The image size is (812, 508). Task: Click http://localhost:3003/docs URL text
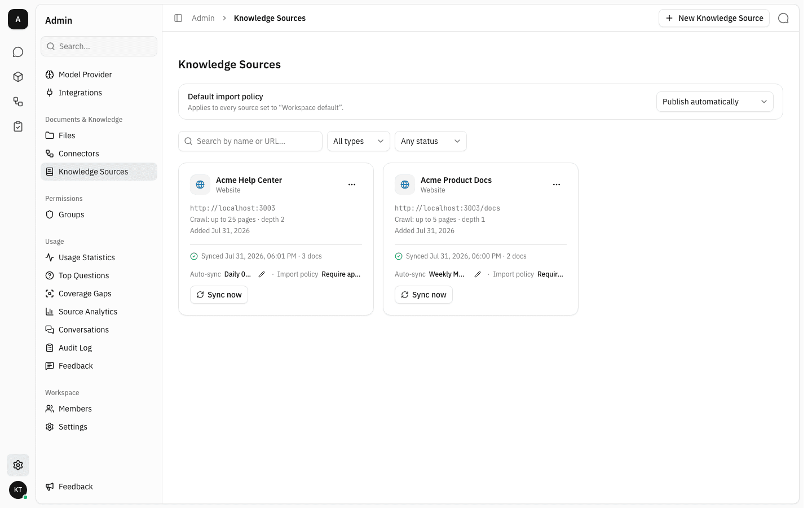click(447, 208)
